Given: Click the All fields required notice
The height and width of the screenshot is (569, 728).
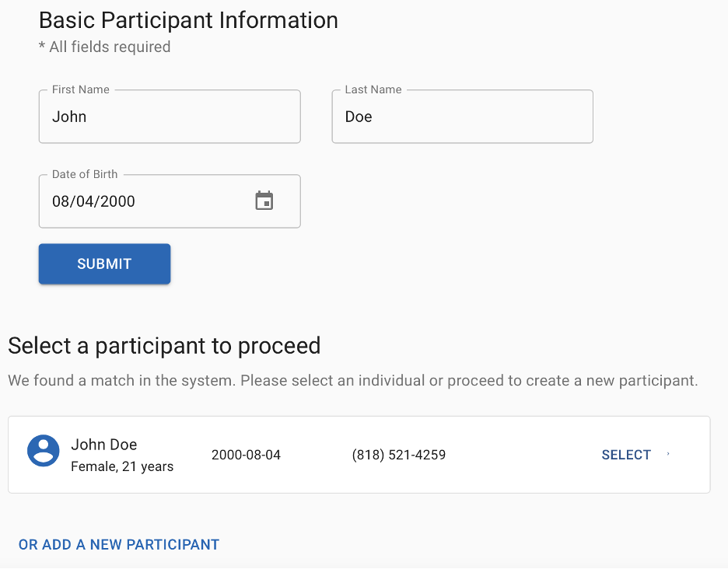Looking at the screenshot, I should [104, 47].
